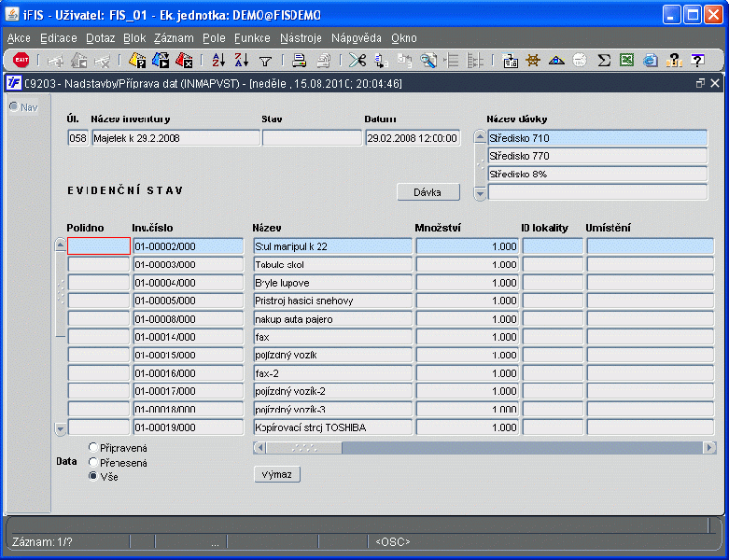Screen dimensions: 729x560
Task: Sort ascending with the A-Z icon
Action: click(218, 60)
